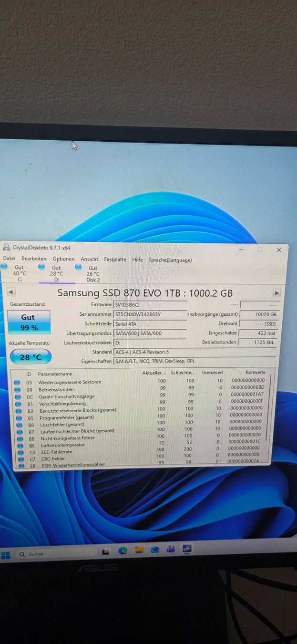Open Outlook from the taskbar
Image resolution: width=297 pixels, height=644 pixels.
pyautogui.click(x=154, y=550)
